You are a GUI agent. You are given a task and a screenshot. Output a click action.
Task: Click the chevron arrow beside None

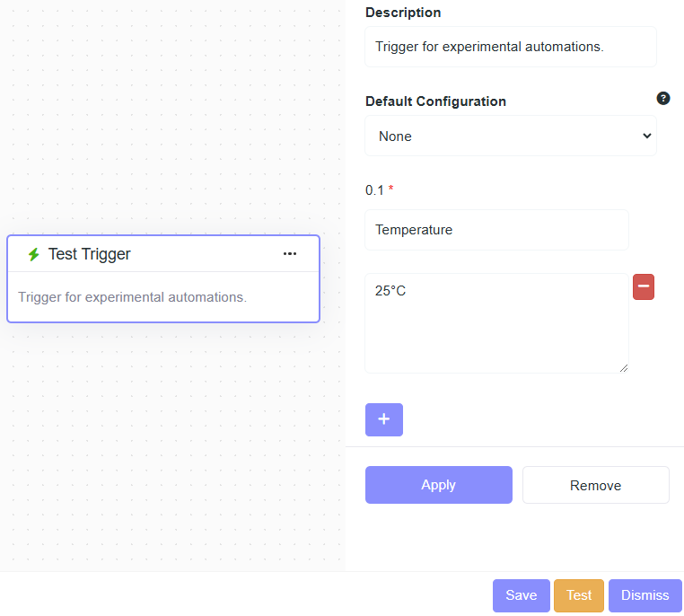646,136
